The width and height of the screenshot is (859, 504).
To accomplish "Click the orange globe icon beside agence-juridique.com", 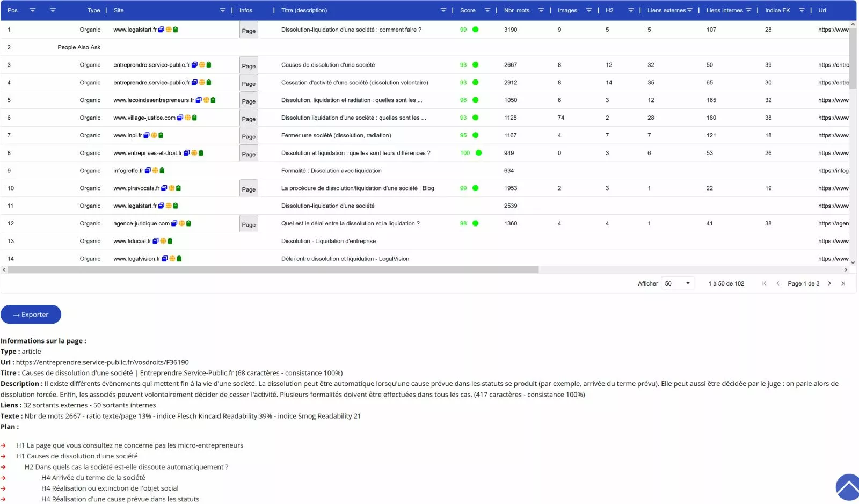I will tap(181, 223).
